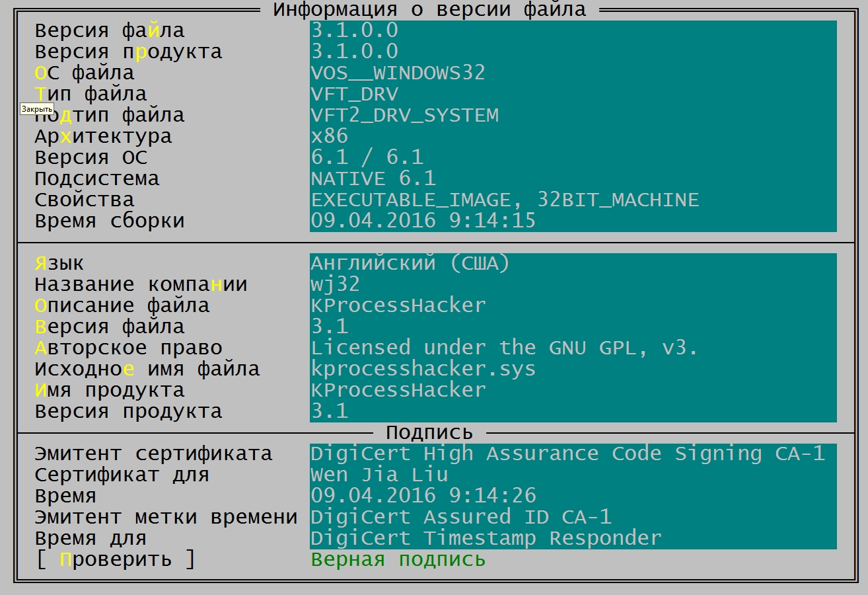
Task: Click the Название компании label
Action: coord(141,284)
